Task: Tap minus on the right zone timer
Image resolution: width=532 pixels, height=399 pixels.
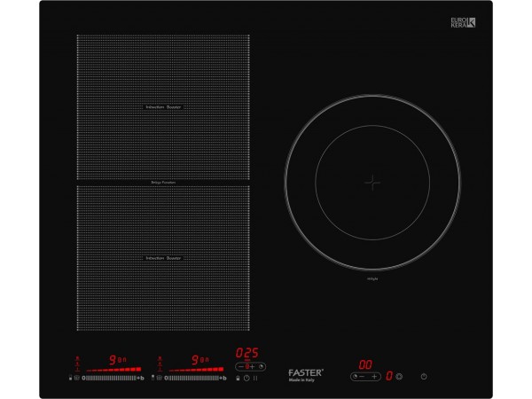Action: [x=362, y=377]
